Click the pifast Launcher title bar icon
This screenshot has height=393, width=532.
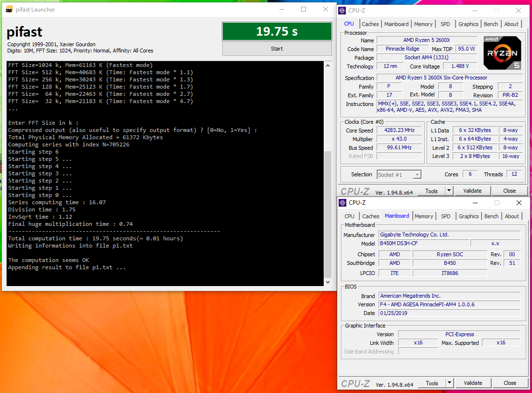[x=9, y=9]
